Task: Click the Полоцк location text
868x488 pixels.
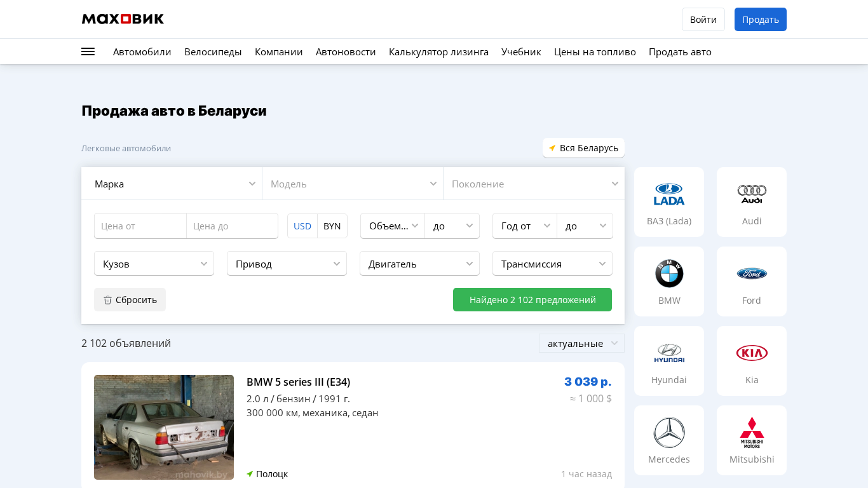Action: pyautogui.click(x=272, y=474)
